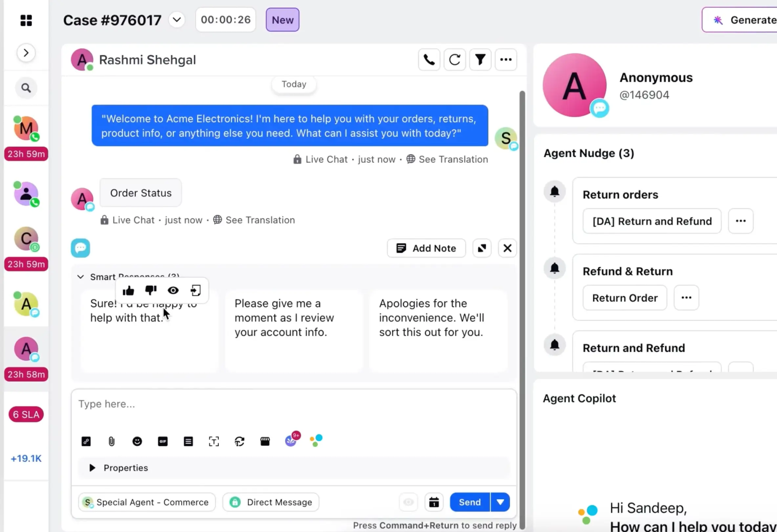Select the text annotation tool in the composer
Viewport: 777px width, 532px height.
(x=214, y=441)
